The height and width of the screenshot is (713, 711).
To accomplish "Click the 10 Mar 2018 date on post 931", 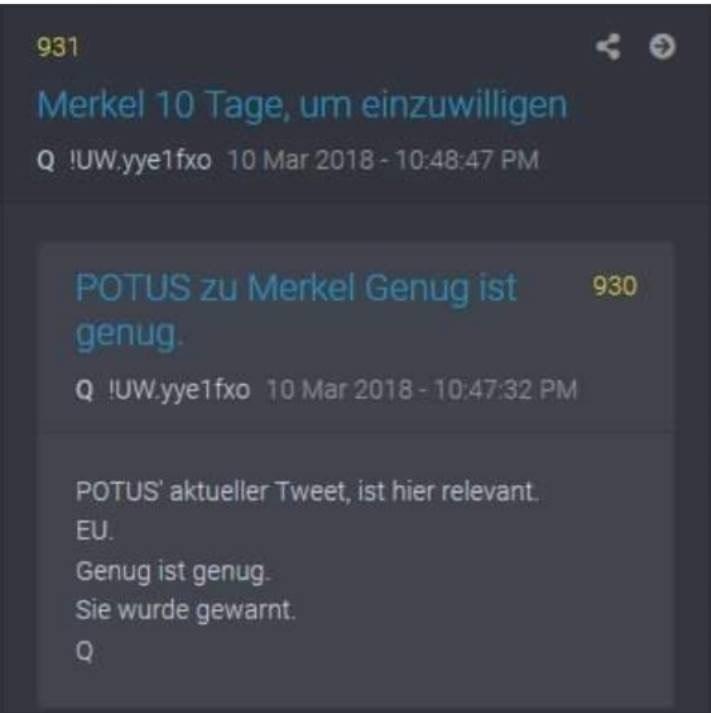I will pyautogui.click(x=300, y=161).
